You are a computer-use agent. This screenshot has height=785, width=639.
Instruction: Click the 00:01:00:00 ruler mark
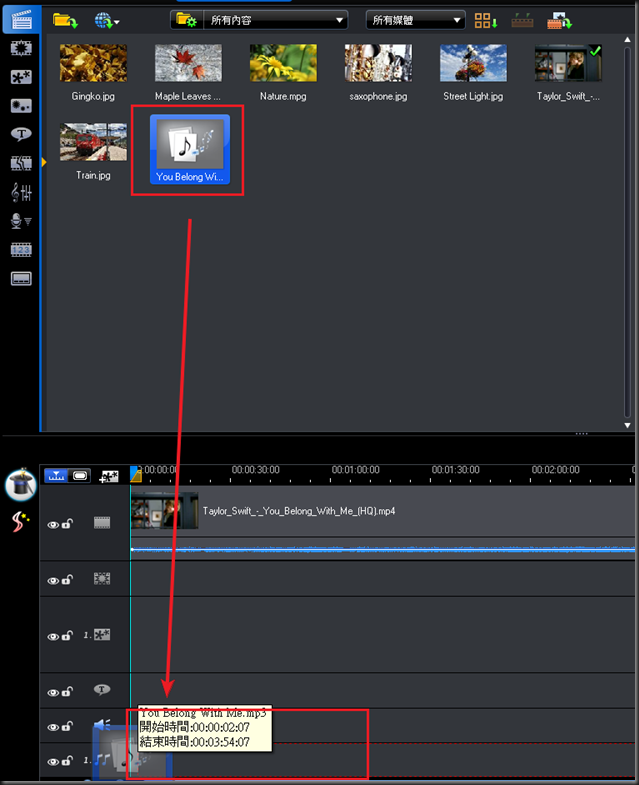click(x=356, y=470)
